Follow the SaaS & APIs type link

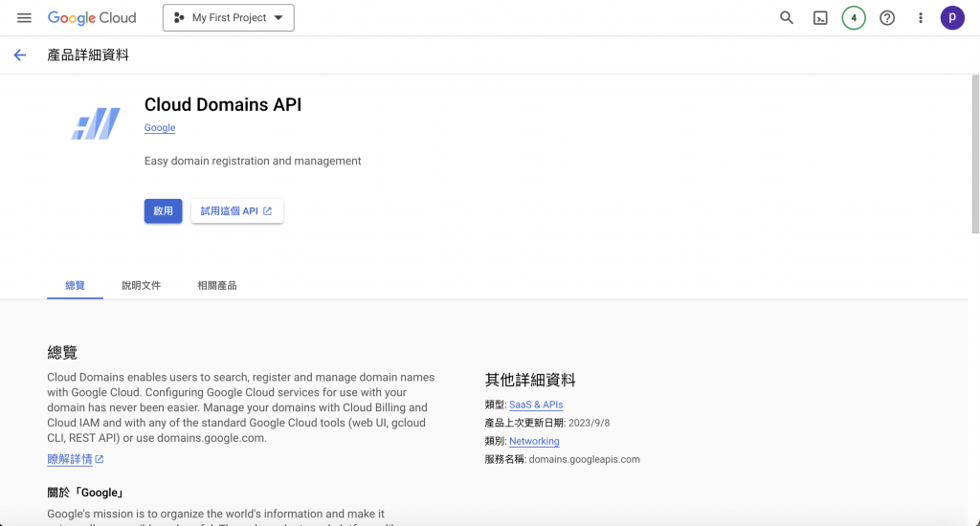(x=536, y=405)
